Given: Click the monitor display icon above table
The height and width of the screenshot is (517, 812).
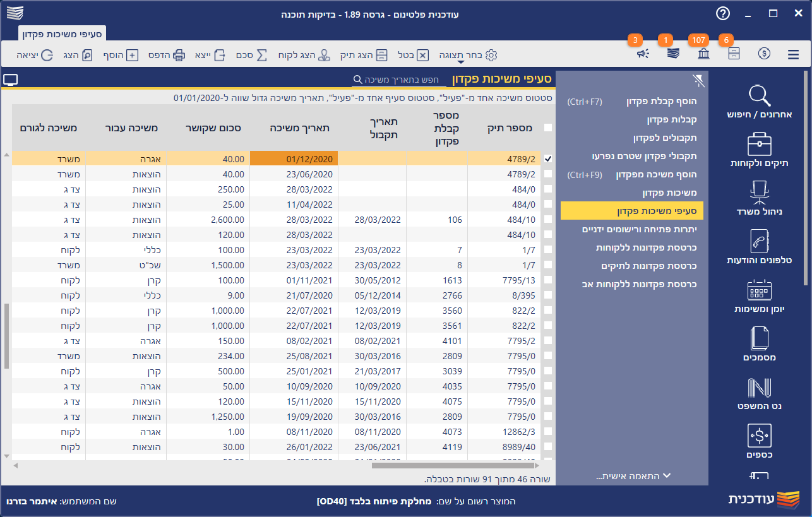Looking at the screenshot, I should pyautogui.click(x=10, y=80).
